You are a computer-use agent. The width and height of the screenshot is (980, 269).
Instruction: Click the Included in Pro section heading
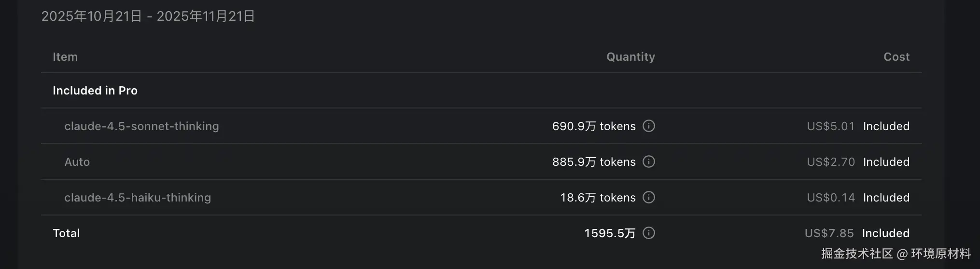click(95, 91)
